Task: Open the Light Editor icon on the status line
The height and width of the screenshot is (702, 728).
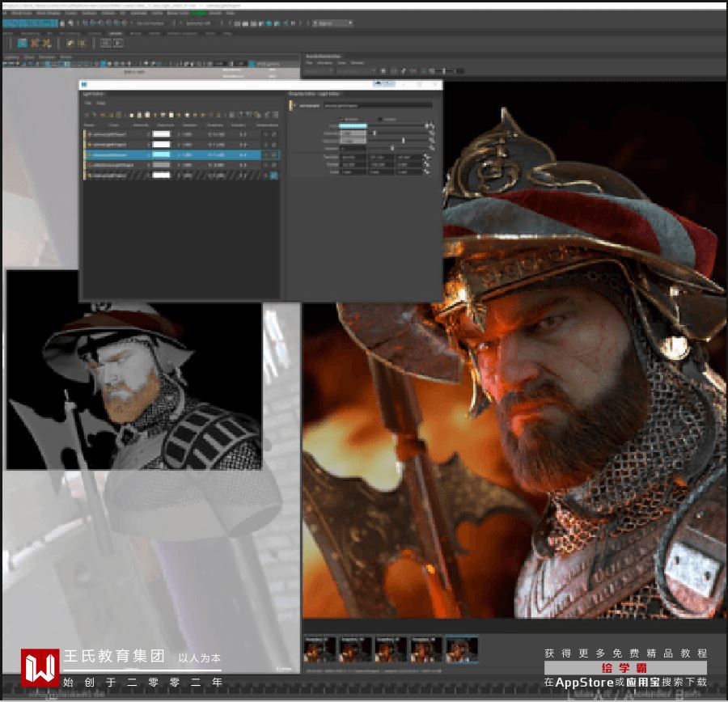Action: [x=286, y=23]
